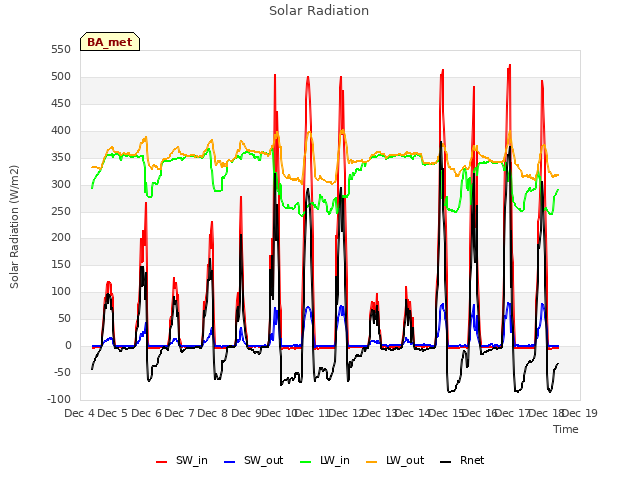This screenshot has height=480, width=640.
Task: Click the 150 y-axis tick label
Action: coord(61,265)
